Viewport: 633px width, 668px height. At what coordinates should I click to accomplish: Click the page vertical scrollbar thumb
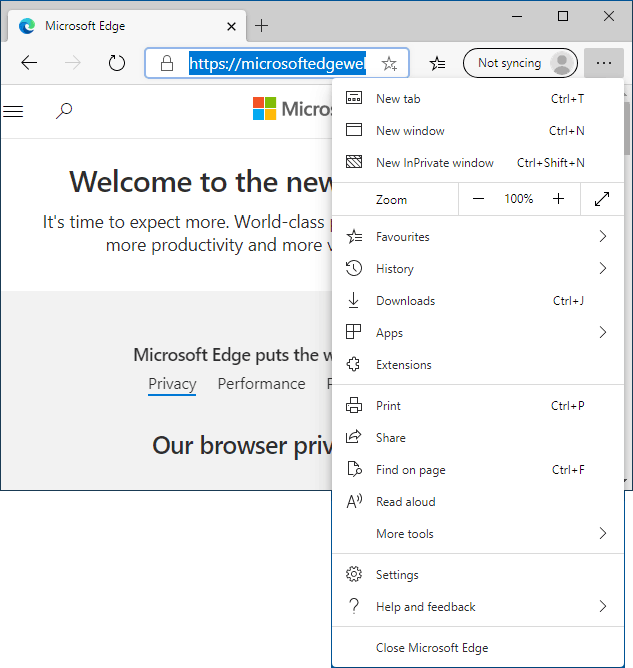click(627, 128)
